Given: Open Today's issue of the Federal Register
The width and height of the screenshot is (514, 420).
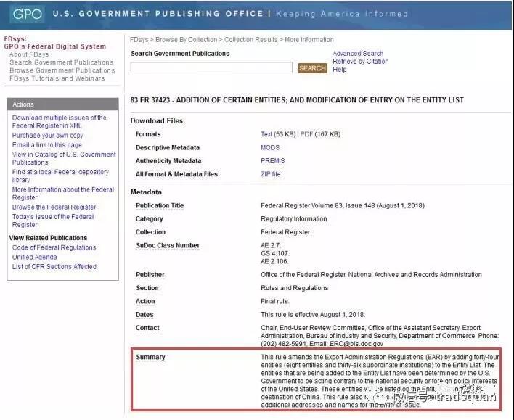Looking at the screenshot, I should pyautogui.click(x=53, y=221).
